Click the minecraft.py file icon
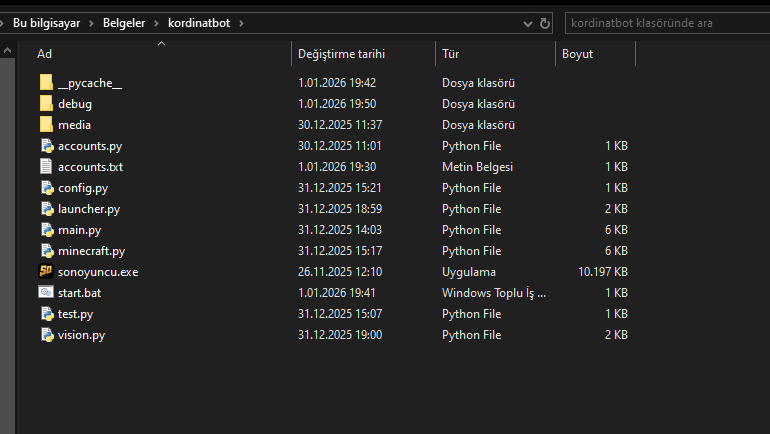The width and height of the screenshot is (770, 434). click(x=47, y=251)
